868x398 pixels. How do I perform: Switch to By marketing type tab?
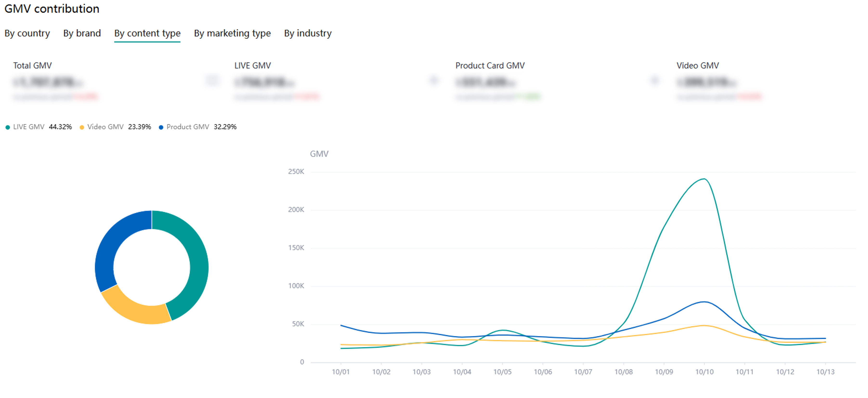[232, 33]
